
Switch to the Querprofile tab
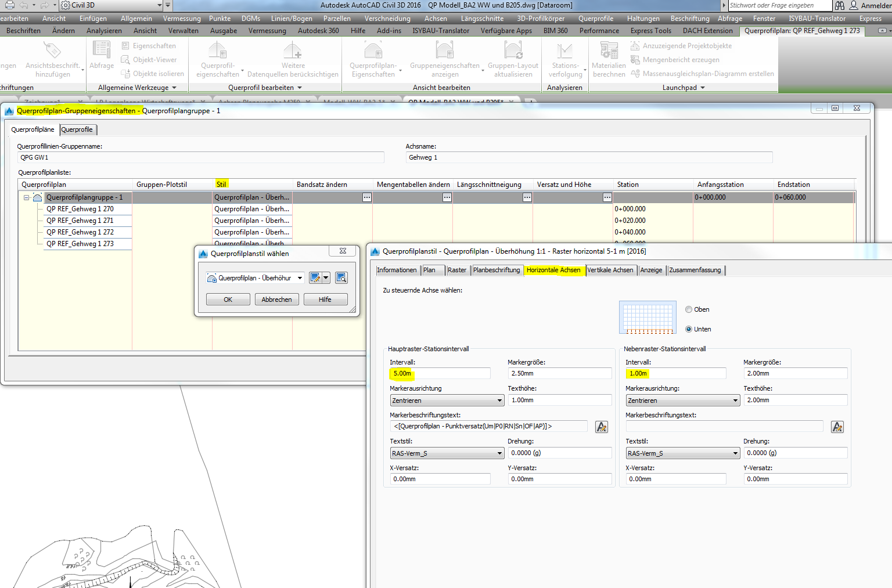point(77,129)
